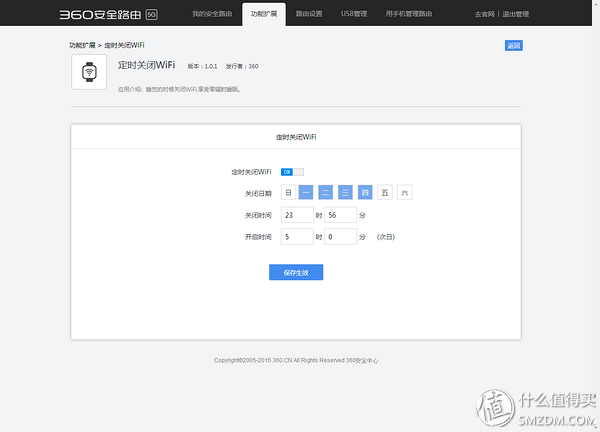600x432 pixels.
Task: Click the 定时关闭WiFi app icon
Action: tap(89, 72)
